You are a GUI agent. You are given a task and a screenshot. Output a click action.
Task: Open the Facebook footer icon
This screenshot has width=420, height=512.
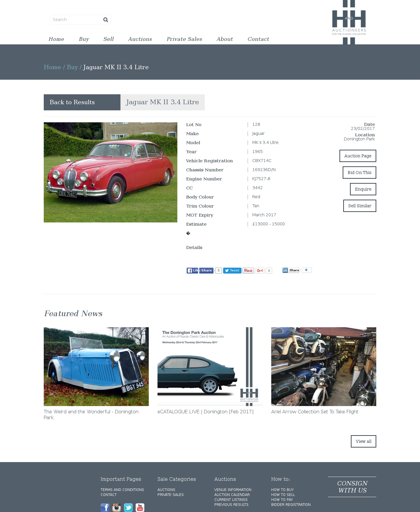[105, 508]
